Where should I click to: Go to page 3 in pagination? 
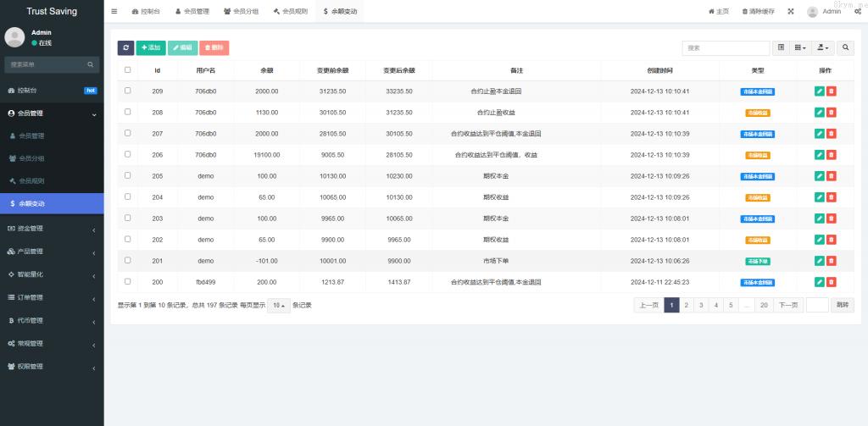coord(700,305)
